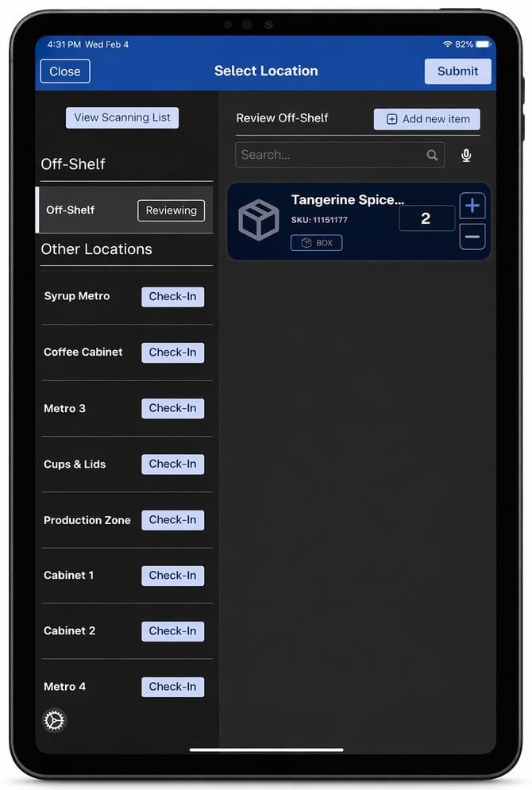
Task: Tap the Select Location title
Action: (266, 71)
